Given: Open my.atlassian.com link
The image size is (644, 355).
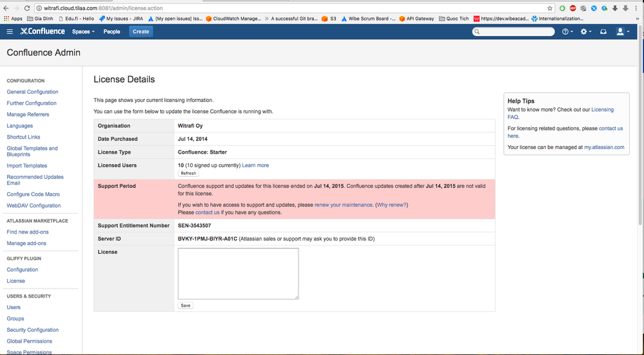Looking at the screenshot, I should [604, 147].
